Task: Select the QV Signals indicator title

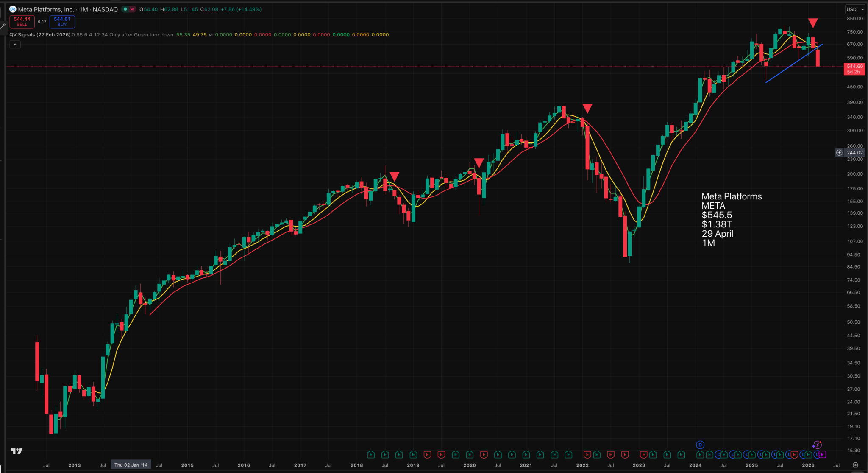Action: (39, 35)
